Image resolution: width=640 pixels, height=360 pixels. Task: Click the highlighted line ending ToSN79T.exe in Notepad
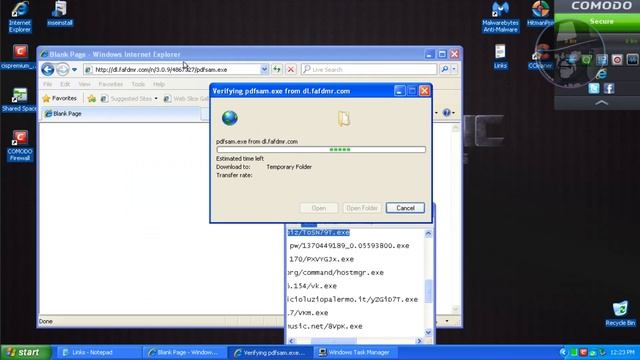click(x=318, y=232)
